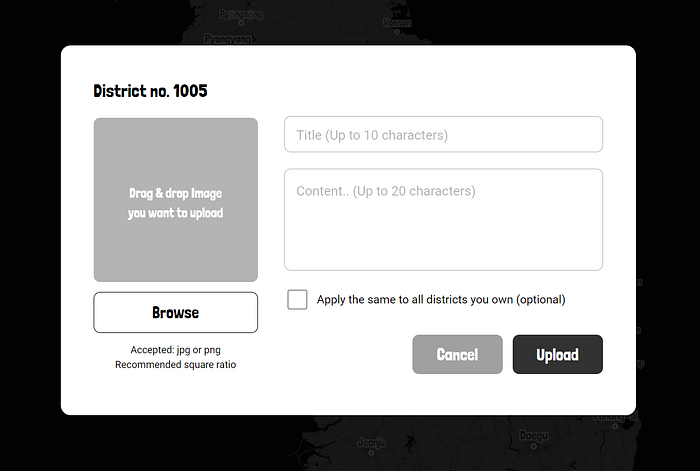Click the drag & drop image area
Viewport: 700px width, 471px height.
point(176,200)
